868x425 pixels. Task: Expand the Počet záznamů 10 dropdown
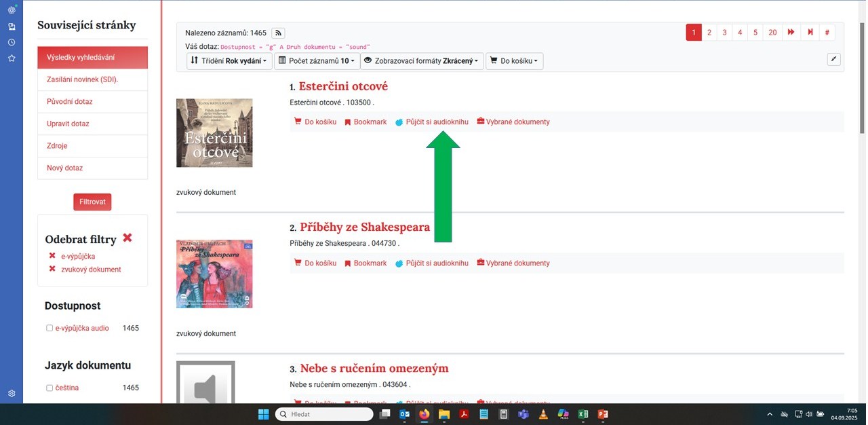316,61
